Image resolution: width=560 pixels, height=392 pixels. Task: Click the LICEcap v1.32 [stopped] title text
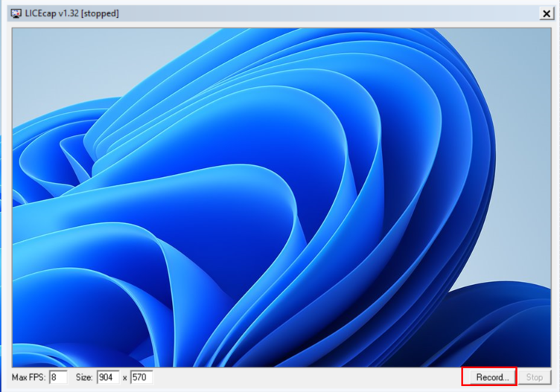tap(71, 13)
